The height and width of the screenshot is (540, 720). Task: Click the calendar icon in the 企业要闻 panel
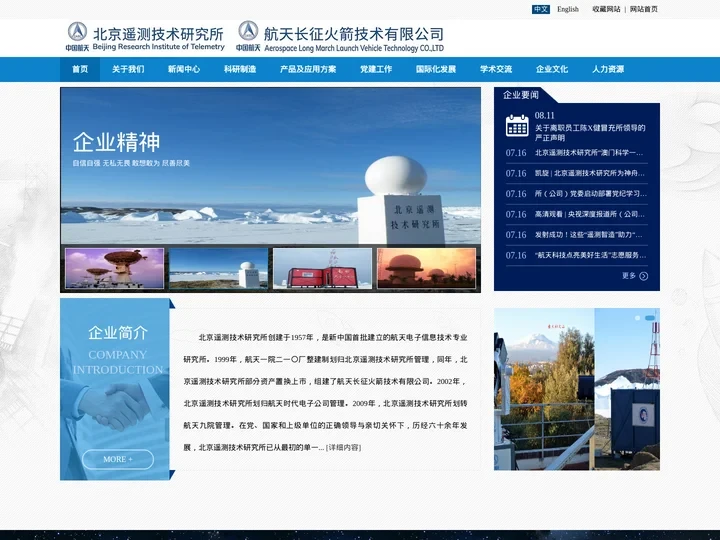click(517, 126)
